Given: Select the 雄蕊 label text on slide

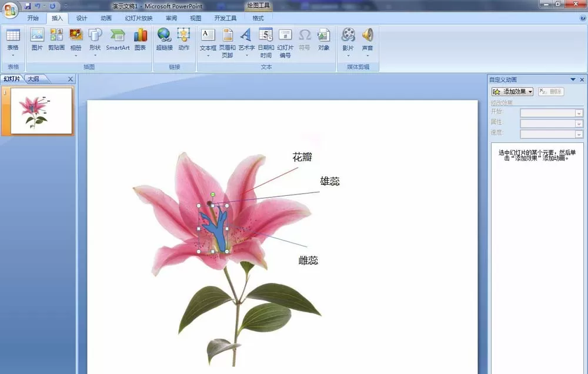Looking at the screenshot, I should pyautogui.click(x=330, y=181).
